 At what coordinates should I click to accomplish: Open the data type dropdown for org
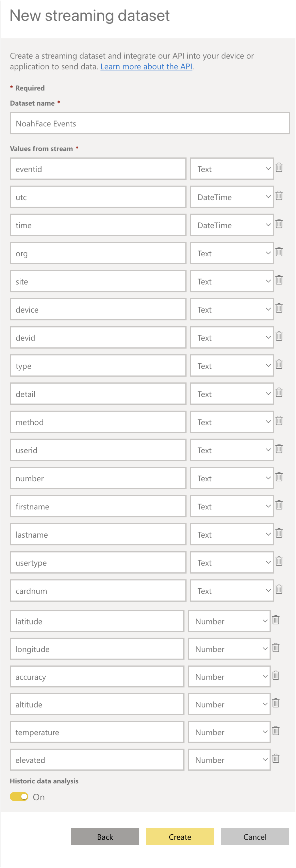232,253
